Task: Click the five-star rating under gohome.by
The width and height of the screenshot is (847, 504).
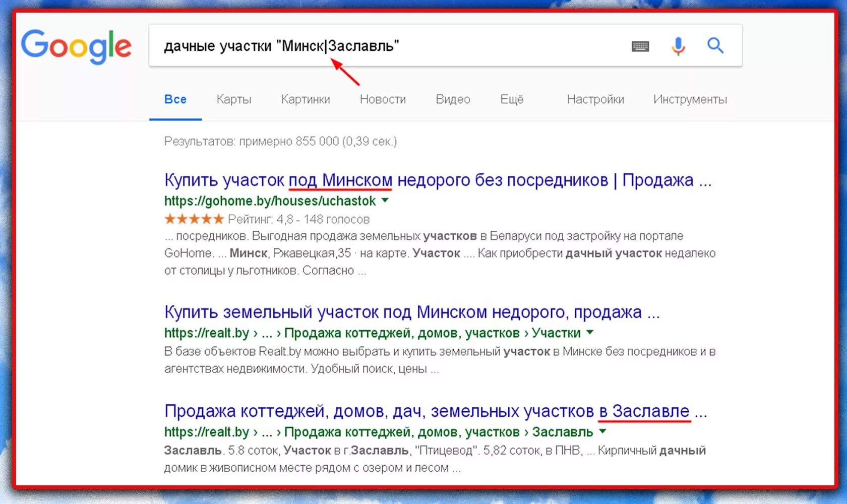Action: point(194,219)
